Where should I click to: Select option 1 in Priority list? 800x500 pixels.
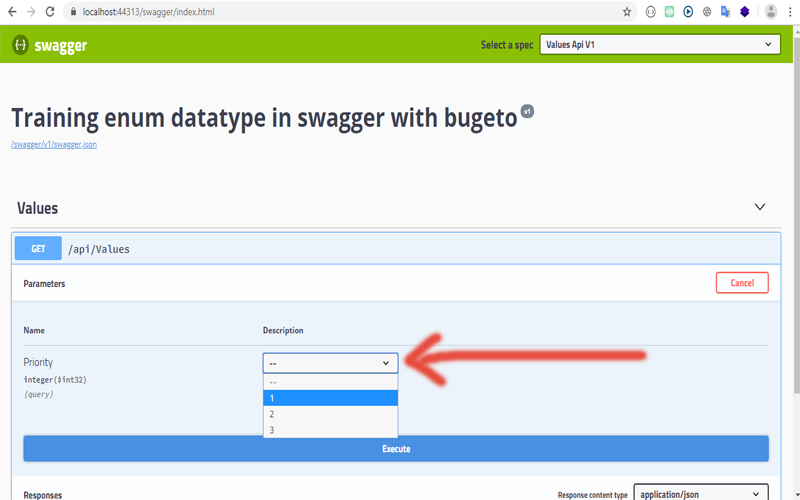[330, 398]
